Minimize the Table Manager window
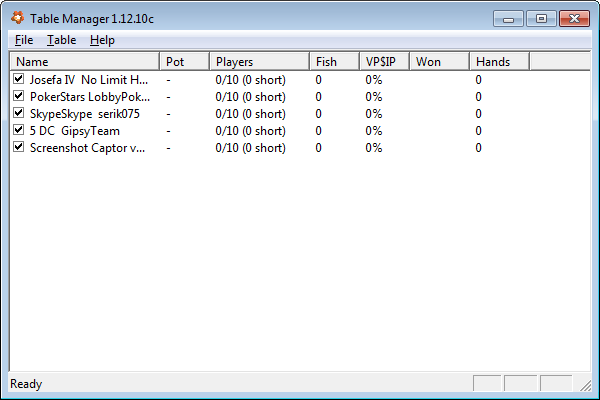Screen dimensions: 600x400 point(508,19)
